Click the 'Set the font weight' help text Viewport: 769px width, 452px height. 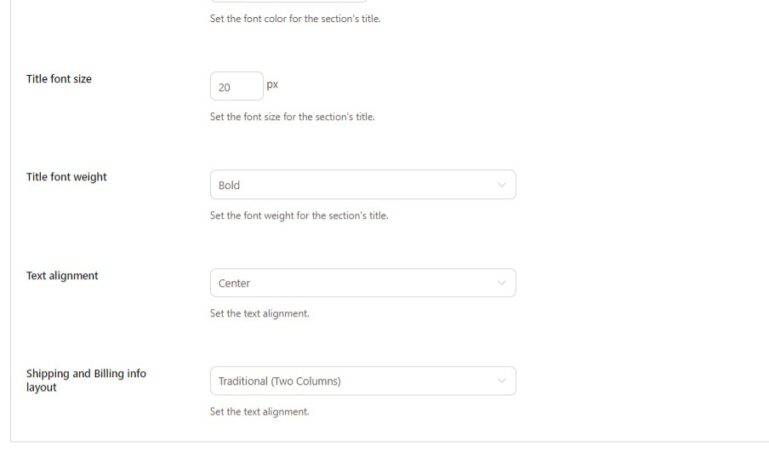298,215
